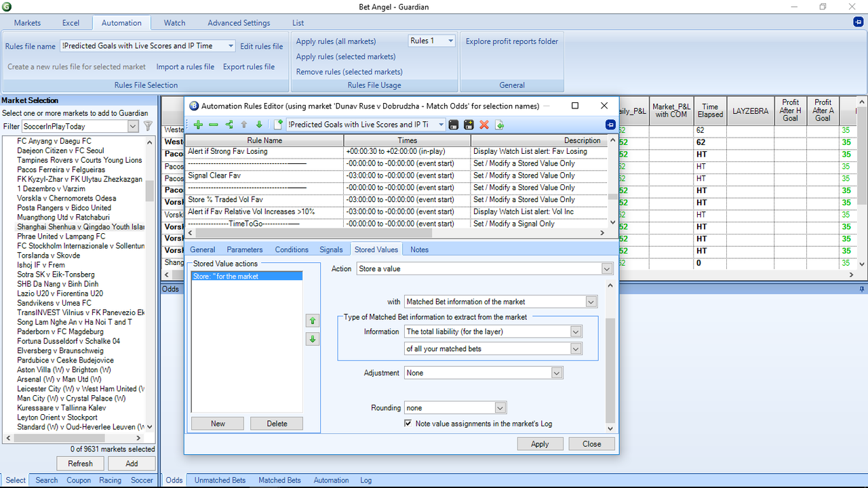Switch to Unmatched Bets bottom tab

pos(220,480)
